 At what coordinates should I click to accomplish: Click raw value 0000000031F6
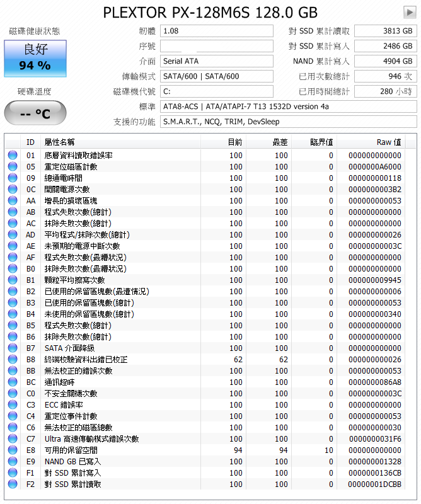click(x=375, y=438)
